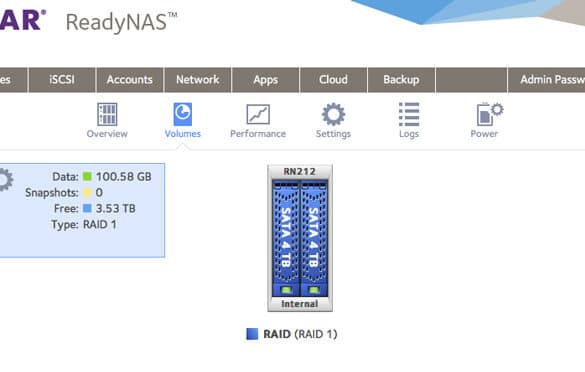Click the blank tab next to Backup
This screenshot has height=372, width=585.
[471, 79]
